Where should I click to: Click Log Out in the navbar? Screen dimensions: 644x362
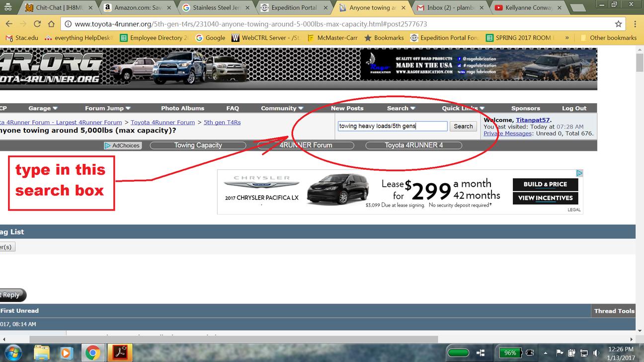[x=574, y=108]
